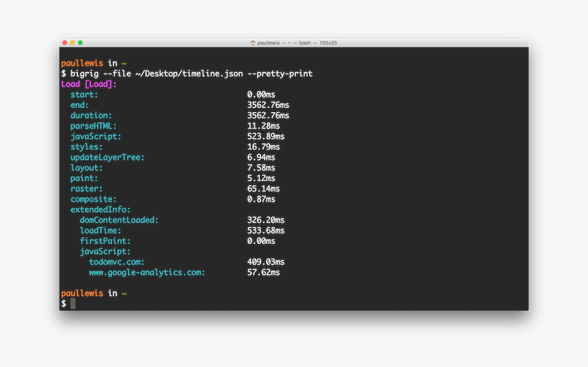This screenshot has height=367, width=588.
Task: Click the red close window button
Action: [64, 43]
